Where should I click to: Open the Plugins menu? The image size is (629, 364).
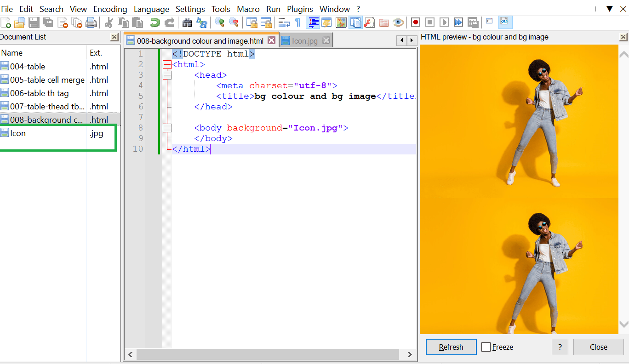pos(300,9)
